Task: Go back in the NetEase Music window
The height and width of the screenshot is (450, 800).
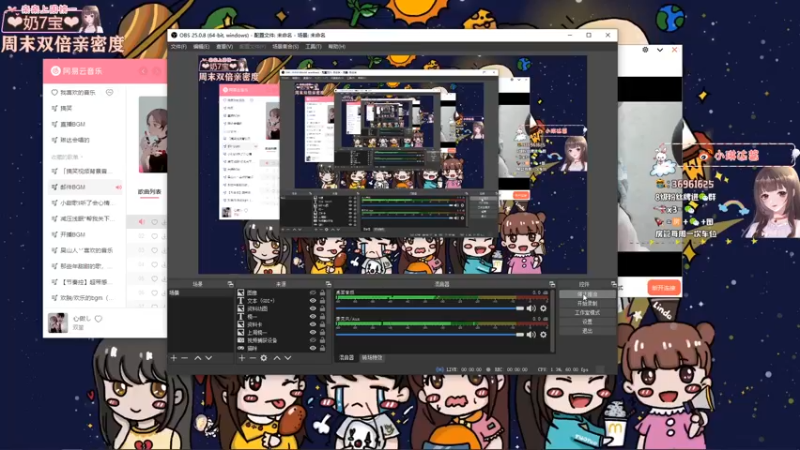Action: pyautogui.click(x=143, y=71)
